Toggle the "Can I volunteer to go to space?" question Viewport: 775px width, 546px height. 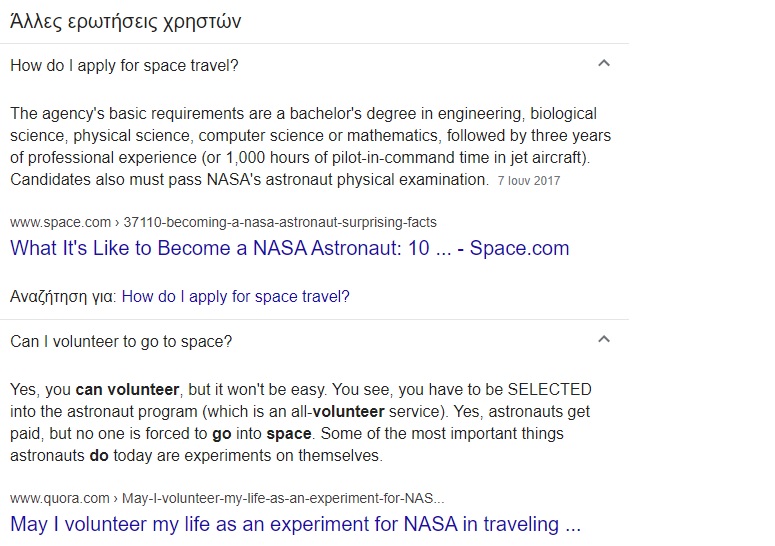point(121,342)
